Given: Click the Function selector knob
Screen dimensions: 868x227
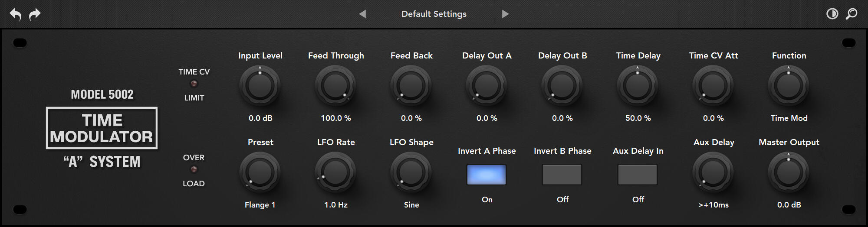Looking at the screenshot, I should (789, 86).
